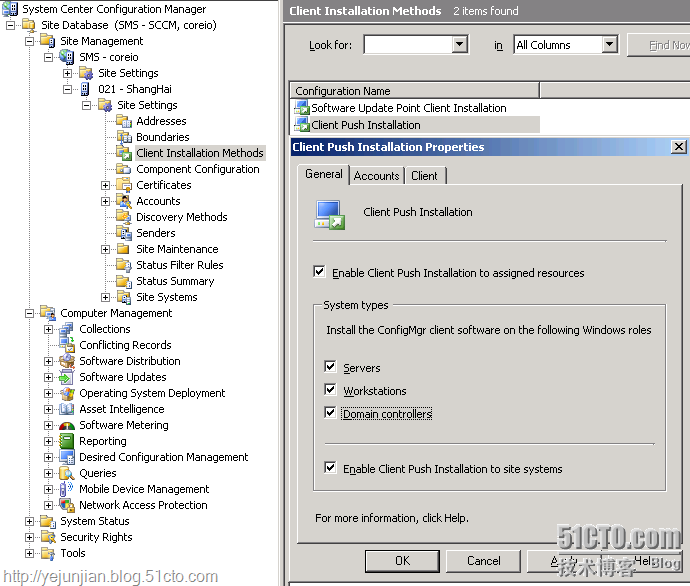
Task: Click the Software Metering gauge icon
Action: [67, 425]
